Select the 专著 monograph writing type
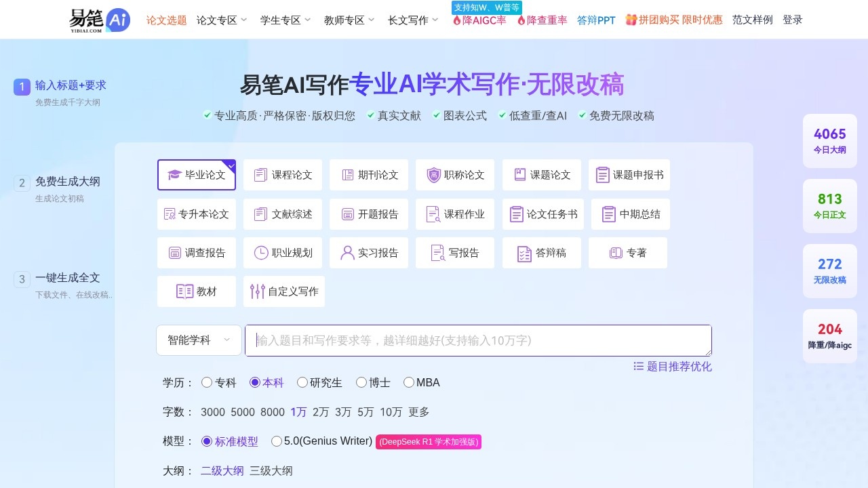This screenshot has width=868, height=488. (628, 253)
